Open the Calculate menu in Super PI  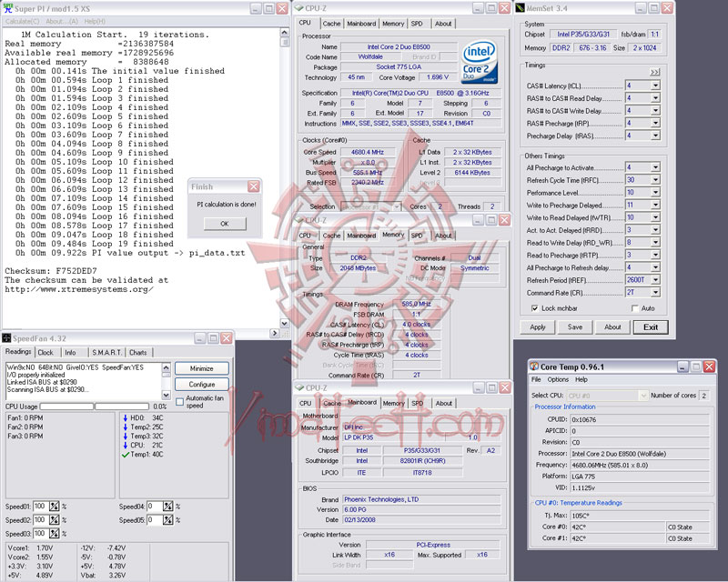point(22,21)
